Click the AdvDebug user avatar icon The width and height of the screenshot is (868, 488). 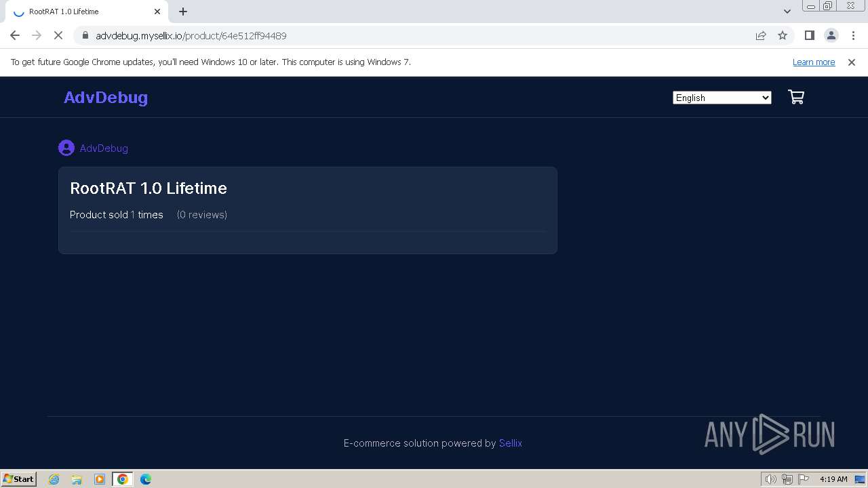click(66, 148)
